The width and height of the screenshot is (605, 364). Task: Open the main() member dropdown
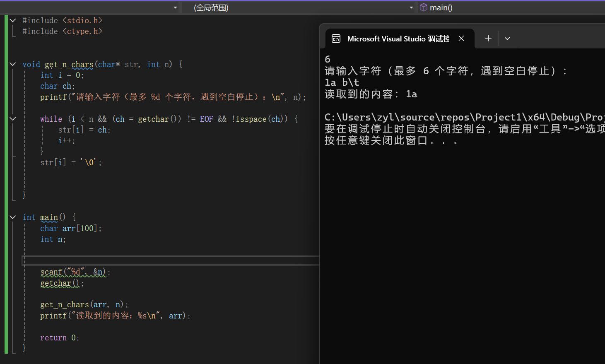click(511, 7)
